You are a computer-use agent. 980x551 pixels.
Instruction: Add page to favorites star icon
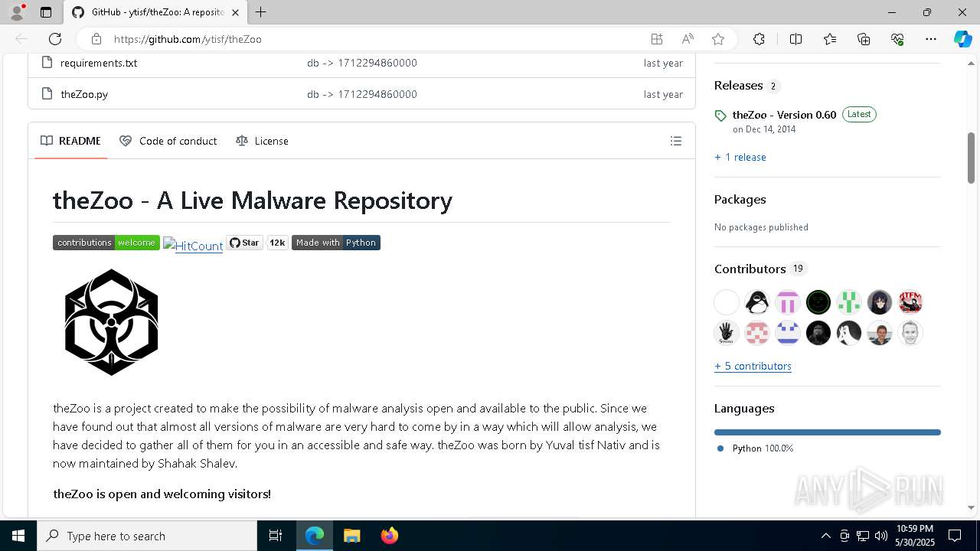click(x=718, y=39)
